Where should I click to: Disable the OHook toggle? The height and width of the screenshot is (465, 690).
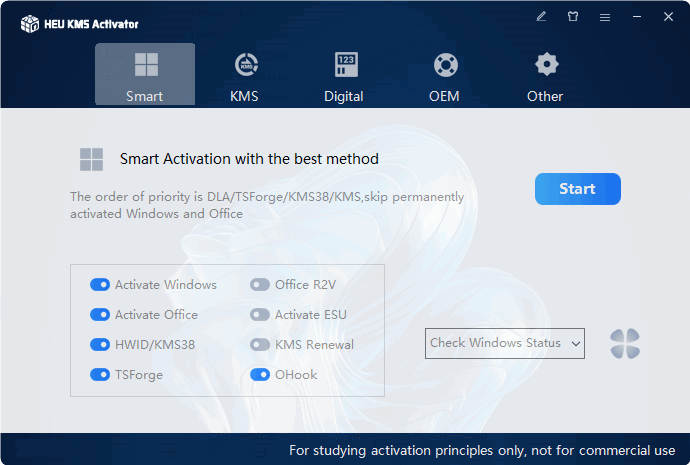pos(260,375)
